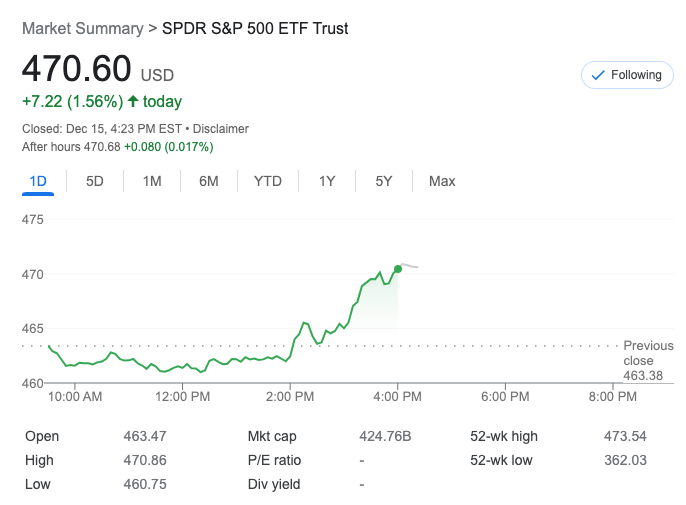Click the gray after-hours line segment

point(410,266)
